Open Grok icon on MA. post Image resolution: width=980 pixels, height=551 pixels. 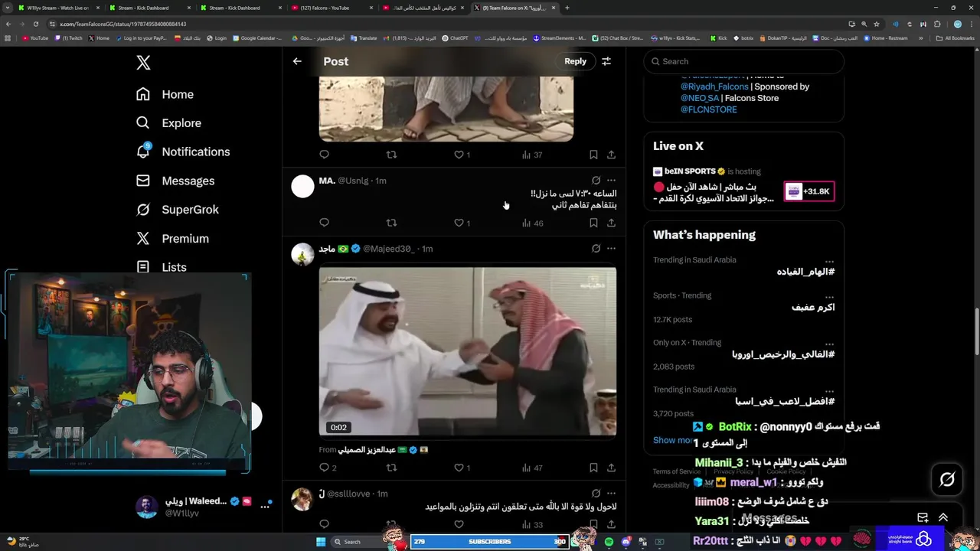tap(596, 181)
